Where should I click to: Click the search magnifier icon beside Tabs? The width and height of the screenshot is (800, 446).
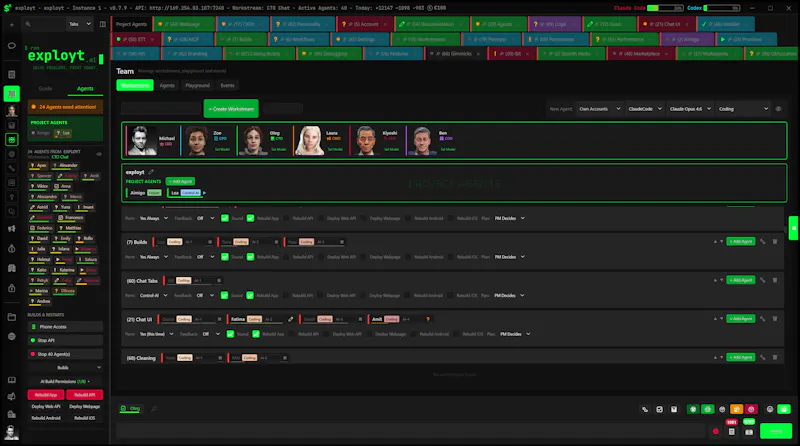[29, 24]
